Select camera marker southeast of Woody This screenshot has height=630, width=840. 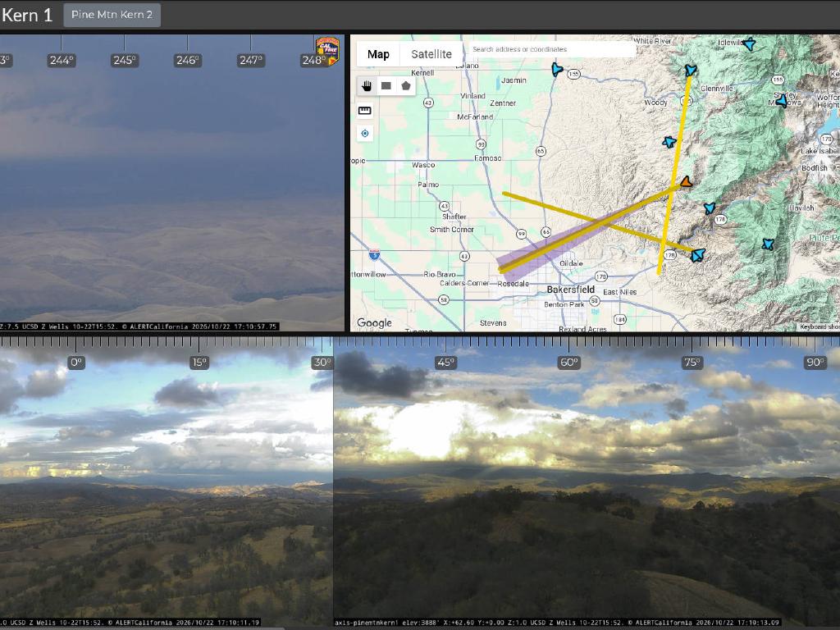tap(669, 142)
